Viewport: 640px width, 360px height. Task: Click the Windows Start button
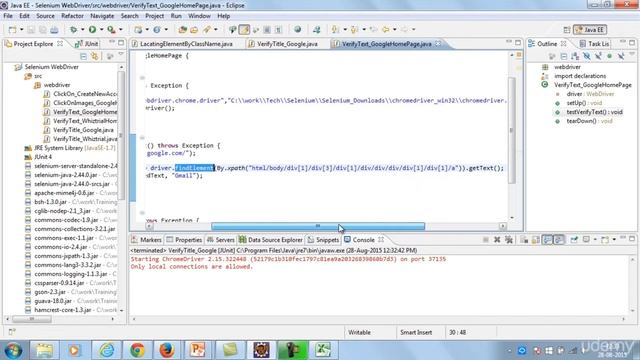click(x=13, y=350)
